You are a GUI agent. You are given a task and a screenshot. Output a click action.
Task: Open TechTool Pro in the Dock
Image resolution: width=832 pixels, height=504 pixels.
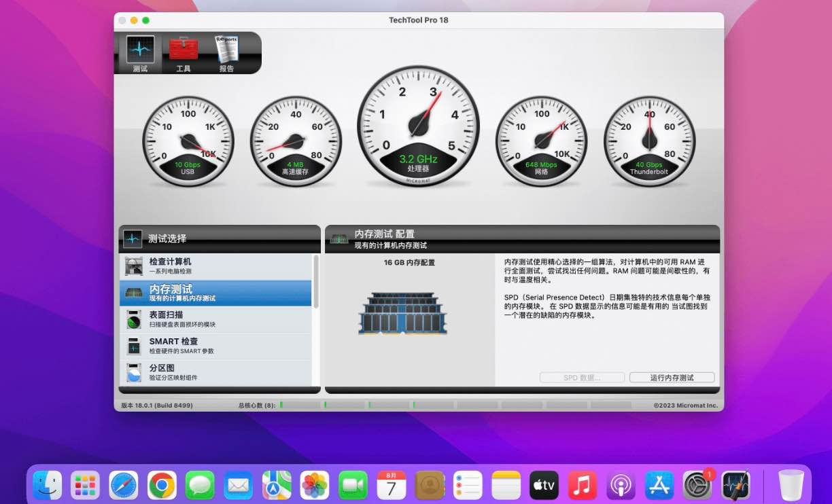[x=735, y=485]
